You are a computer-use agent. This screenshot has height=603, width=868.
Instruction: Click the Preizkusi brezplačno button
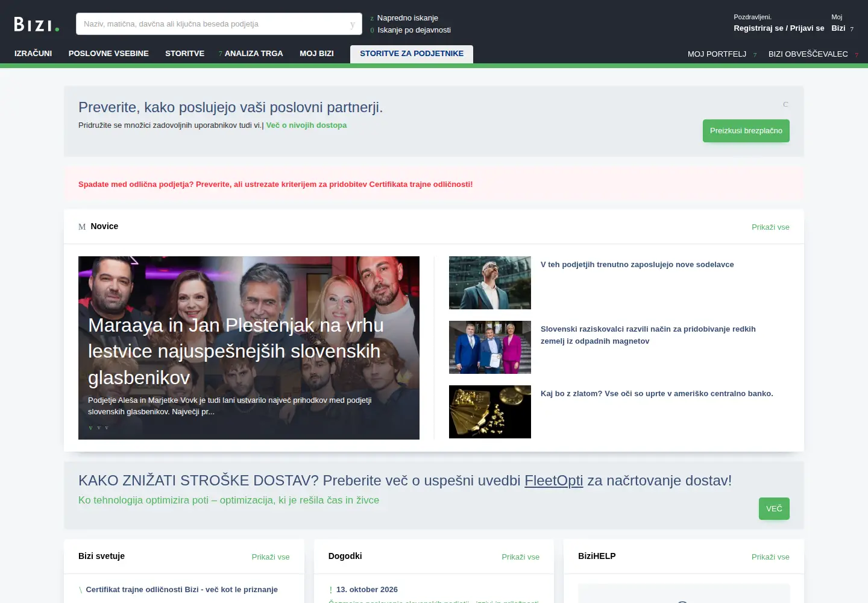746,131
